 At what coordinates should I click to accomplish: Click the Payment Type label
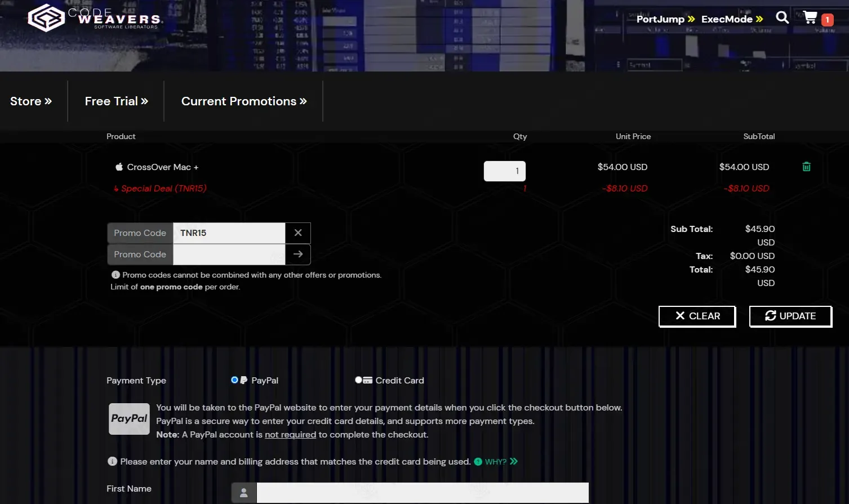click(136, 381)
